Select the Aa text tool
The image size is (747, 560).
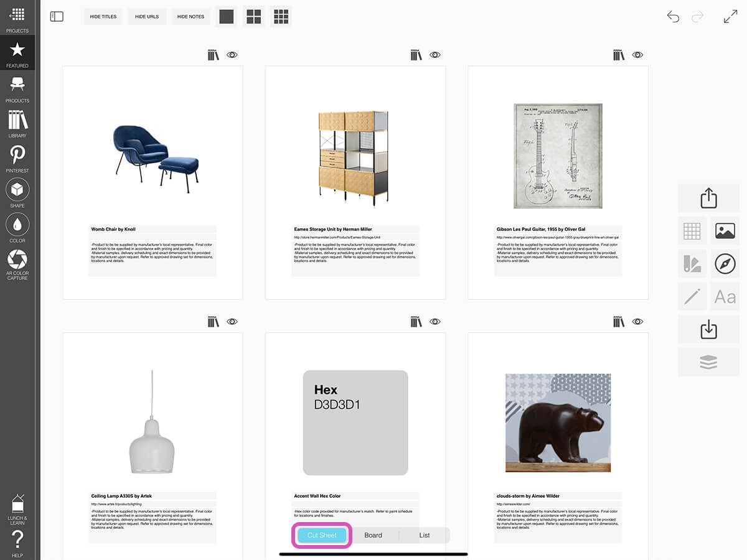[x=725, y=296]
